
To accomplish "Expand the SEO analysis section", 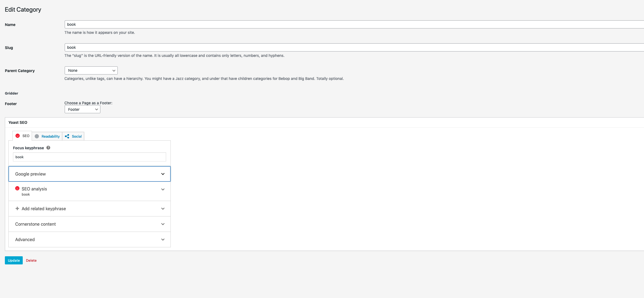I will point(89,191).
